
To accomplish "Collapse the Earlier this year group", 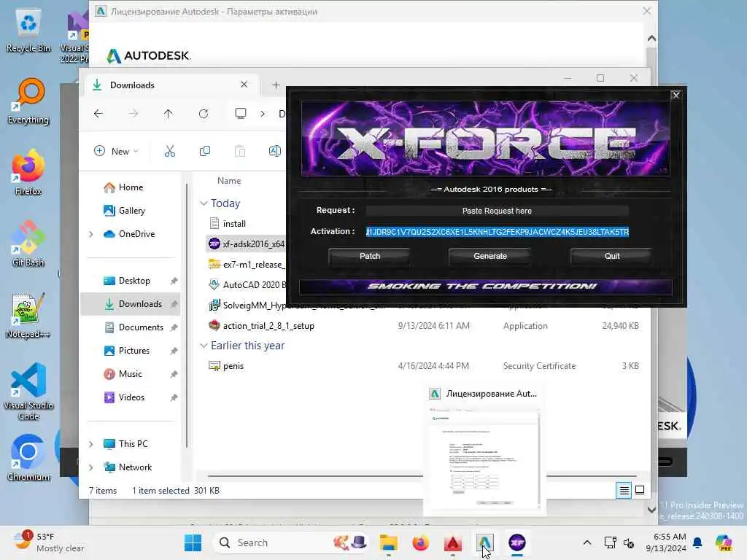I will pos(204,345).
